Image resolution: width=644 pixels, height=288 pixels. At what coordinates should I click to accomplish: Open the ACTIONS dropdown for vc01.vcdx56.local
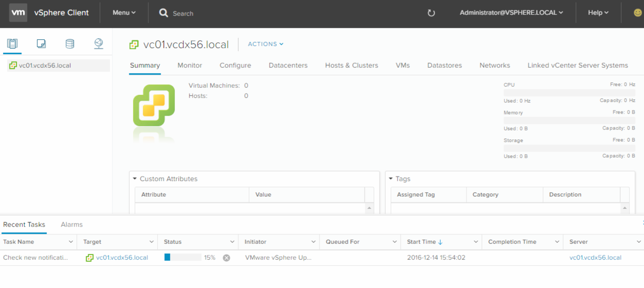pos(265,44)
